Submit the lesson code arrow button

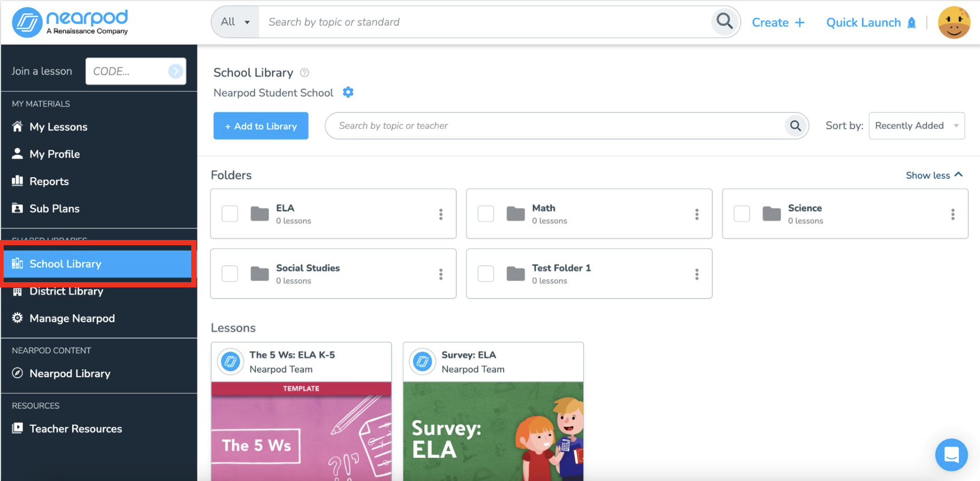pyautogui.click(x=175, y=71)
